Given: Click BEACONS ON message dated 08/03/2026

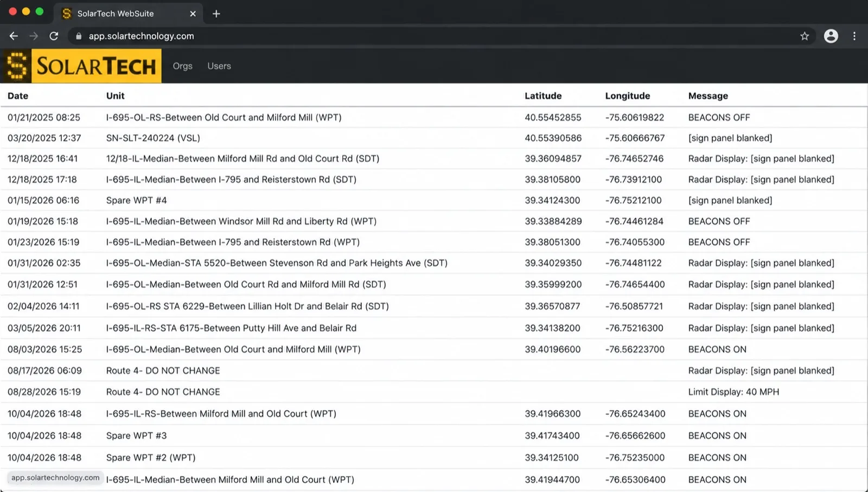Looking at the screenshot, I should coord(717,350).
